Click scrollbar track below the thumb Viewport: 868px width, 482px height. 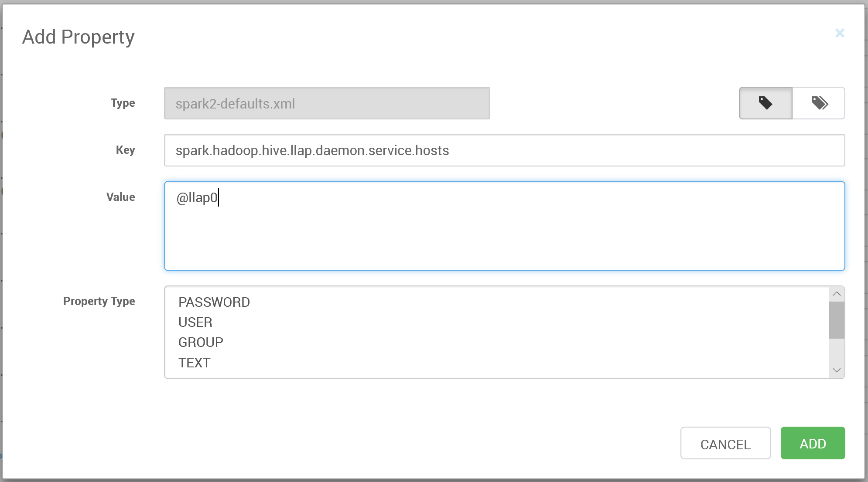pos(837,352)
